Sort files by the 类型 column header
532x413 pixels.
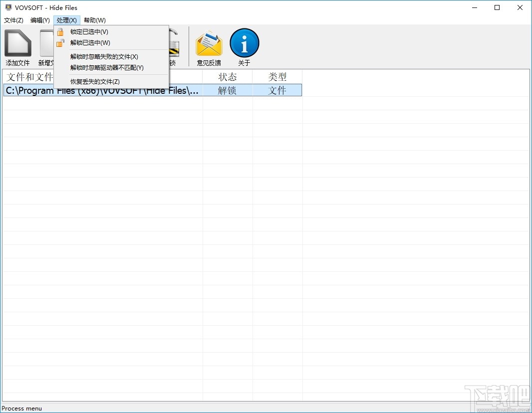277,77
